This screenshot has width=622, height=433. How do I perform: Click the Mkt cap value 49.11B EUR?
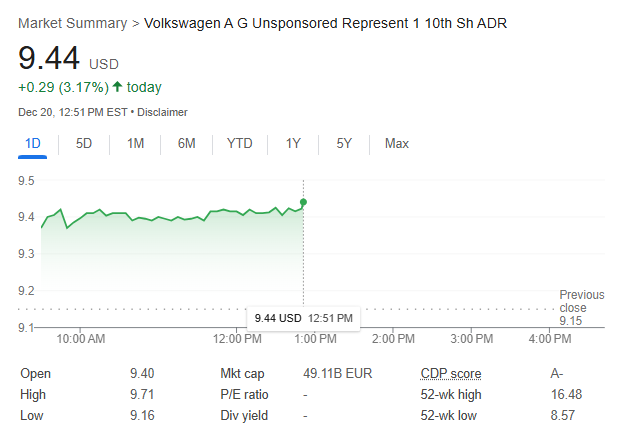click(338, 374)
